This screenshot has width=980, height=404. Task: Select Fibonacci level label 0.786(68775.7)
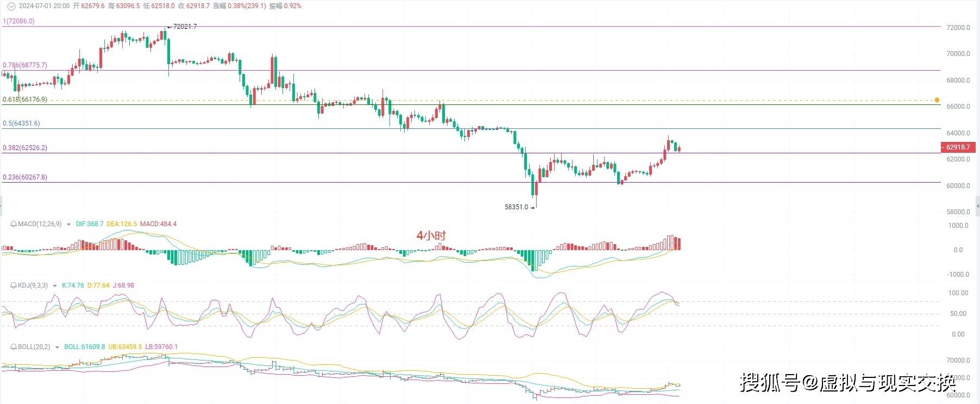point(25,65)
